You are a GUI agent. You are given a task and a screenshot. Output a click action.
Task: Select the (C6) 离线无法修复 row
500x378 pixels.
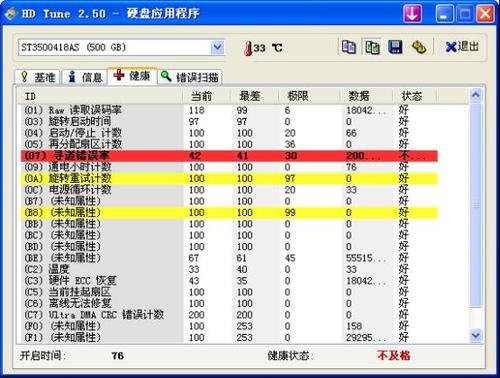pos(229,303)
